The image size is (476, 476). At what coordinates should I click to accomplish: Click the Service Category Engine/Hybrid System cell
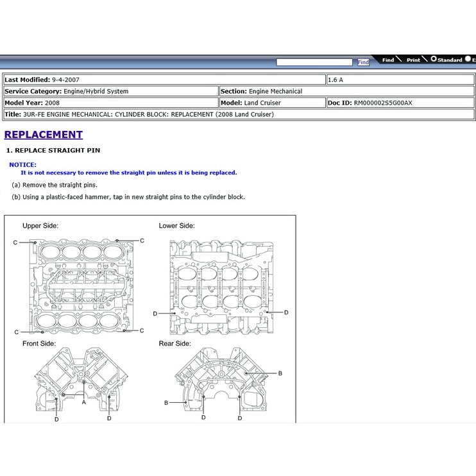click(x=110, y=91)
